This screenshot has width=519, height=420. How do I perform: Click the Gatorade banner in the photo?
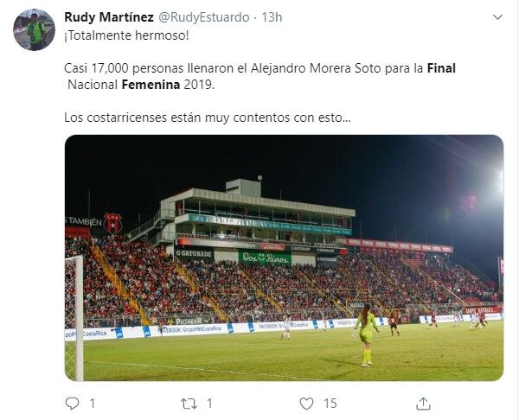(x=194, y=253)
